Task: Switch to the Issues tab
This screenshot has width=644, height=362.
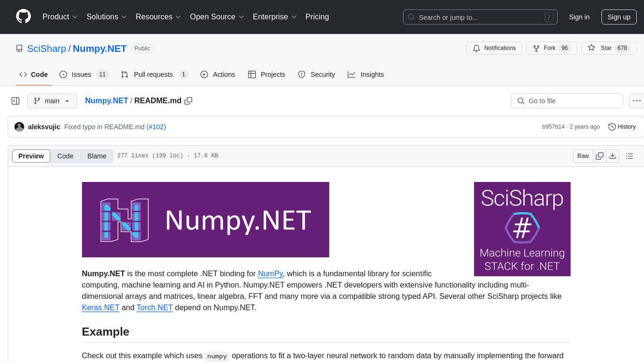Action: pyautogui.click(x=84, y=74)
